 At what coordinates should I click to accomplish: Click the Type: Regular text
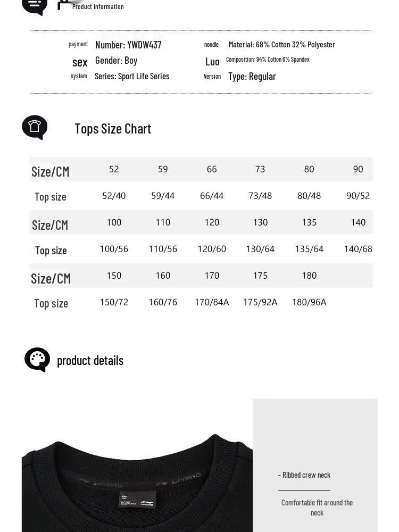pos(252,77)
